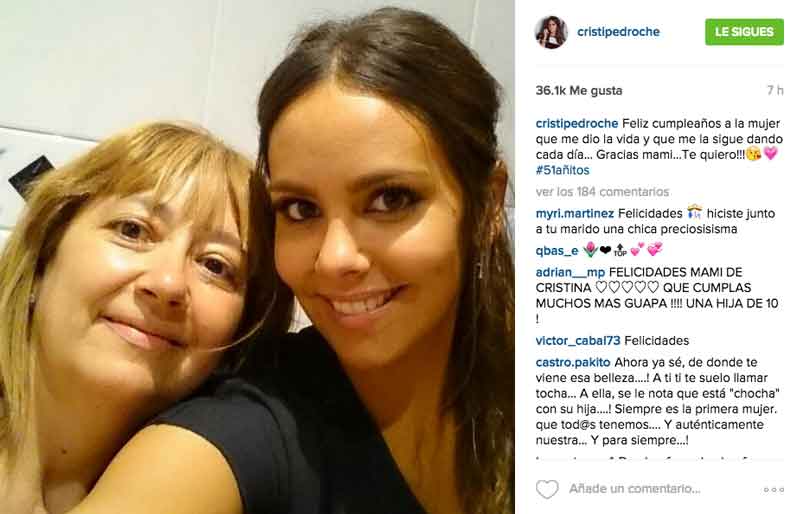800x514 pixels.
Task: Click the 36.1k Me gusta count
Action: tap(579, 90)
